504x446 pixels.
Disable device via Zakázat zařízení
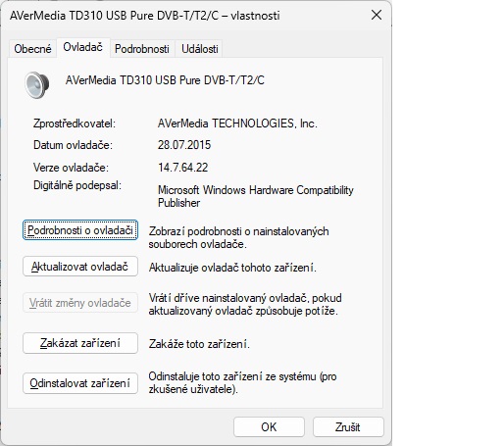tap(80, 343)
